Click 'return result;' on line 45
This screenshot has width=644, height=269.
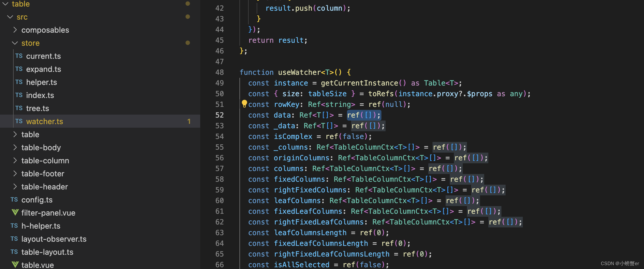(278, 40)
